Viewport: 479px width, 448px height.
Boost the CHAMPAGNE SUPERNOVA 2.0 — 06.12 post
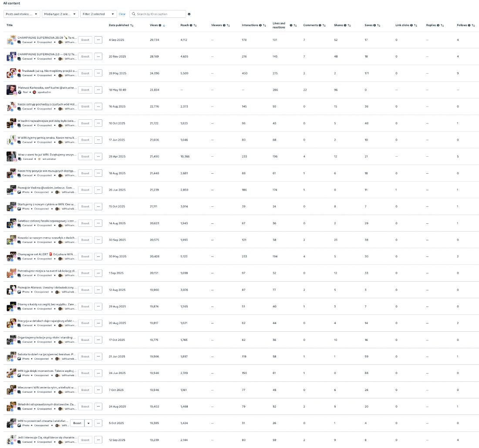[85, 57]
